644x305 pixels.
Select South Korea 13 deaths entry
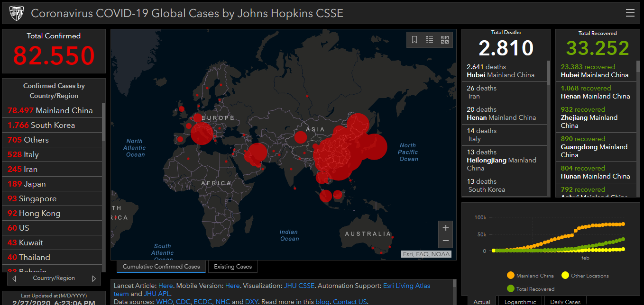pos(504,186)
